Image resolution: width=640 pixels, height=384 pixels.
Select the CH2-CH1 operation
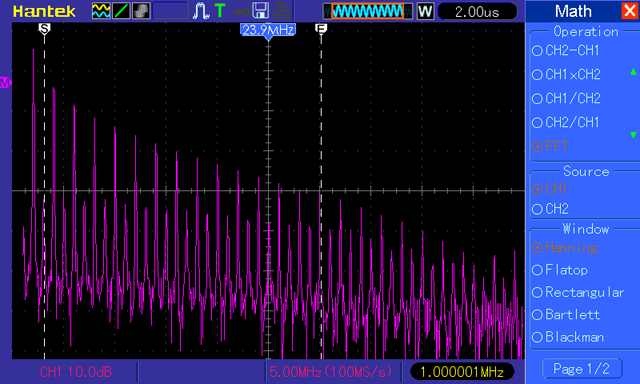click(566, 51)
